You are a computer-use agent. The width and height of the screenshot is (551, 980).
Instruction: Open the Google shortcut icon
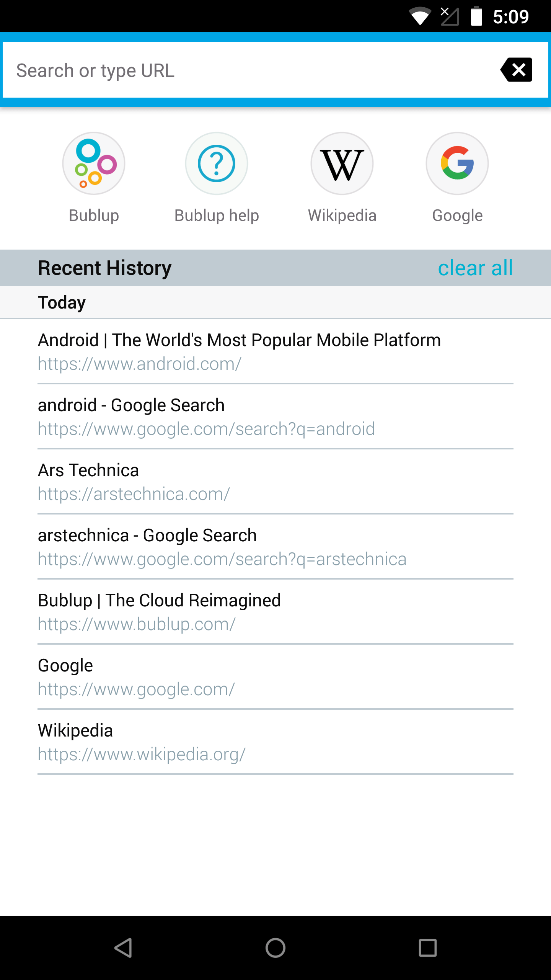point(457,163)
